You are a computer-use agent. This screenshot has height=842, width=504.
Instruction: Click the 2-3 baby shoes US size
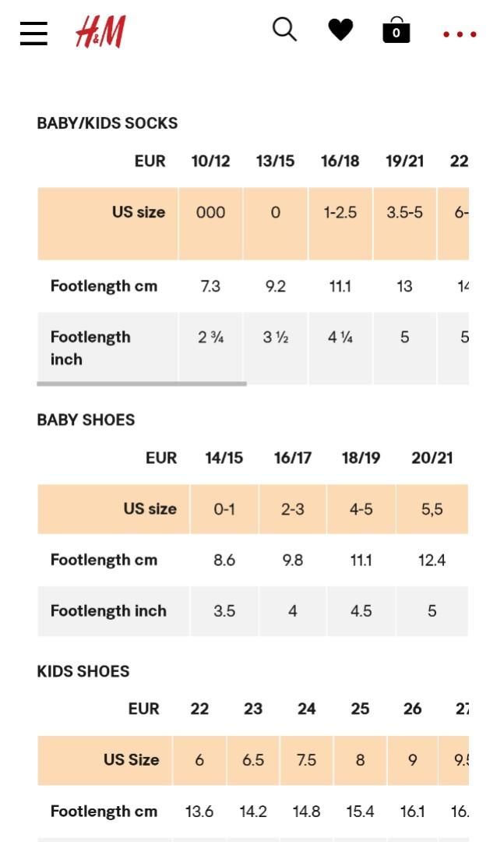(293, 509)
